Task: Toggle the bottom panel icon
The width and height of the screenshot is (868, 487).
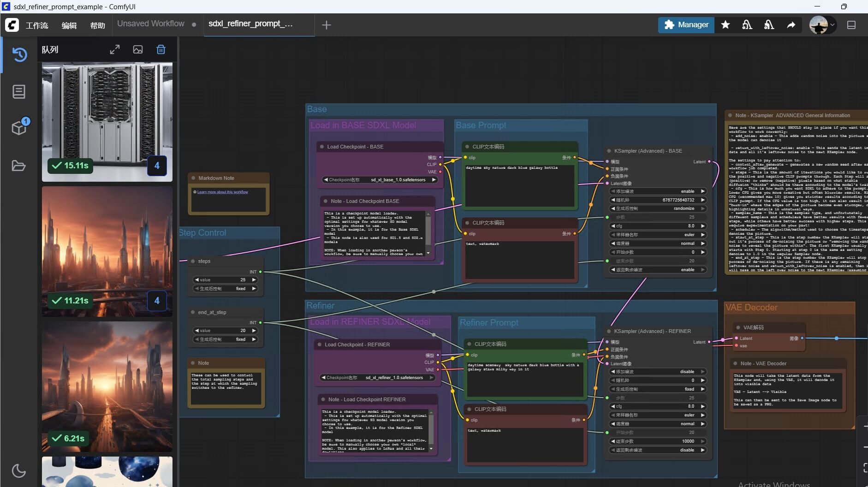Action: 851,25
